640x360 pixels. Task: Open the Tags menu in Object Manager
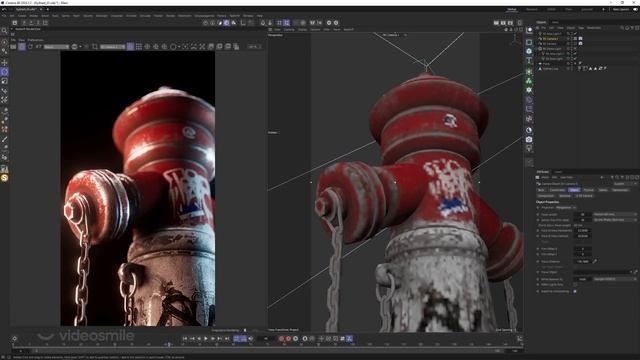[581, 28]
